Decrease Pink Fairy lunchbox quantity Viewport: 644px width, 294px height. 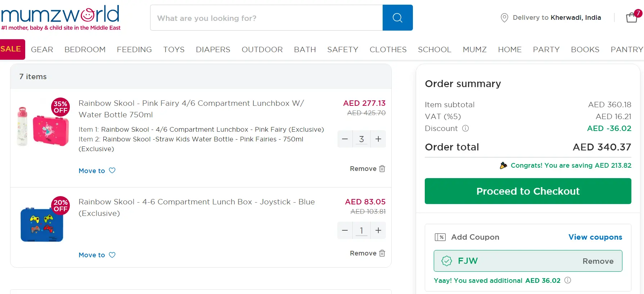coord(345,139)
